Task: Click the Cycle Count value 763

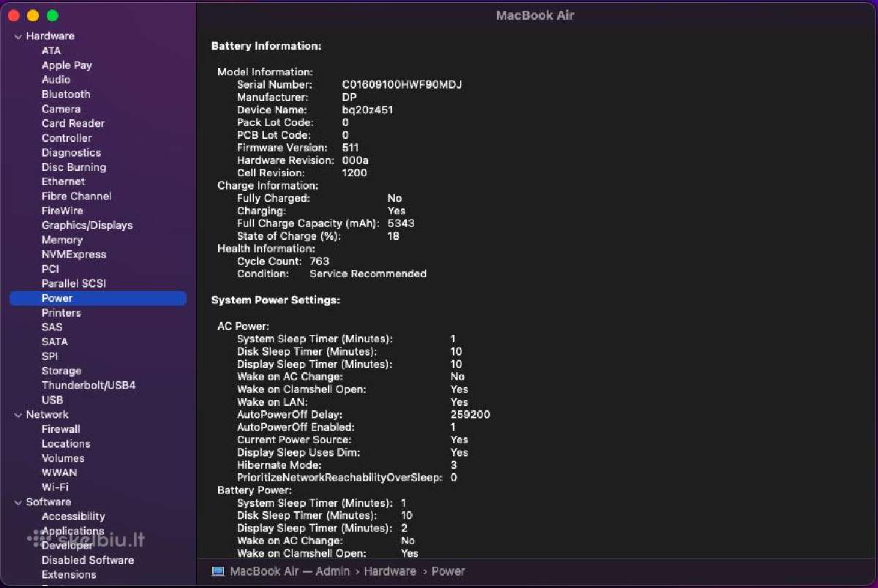Action: coord(320,261)
